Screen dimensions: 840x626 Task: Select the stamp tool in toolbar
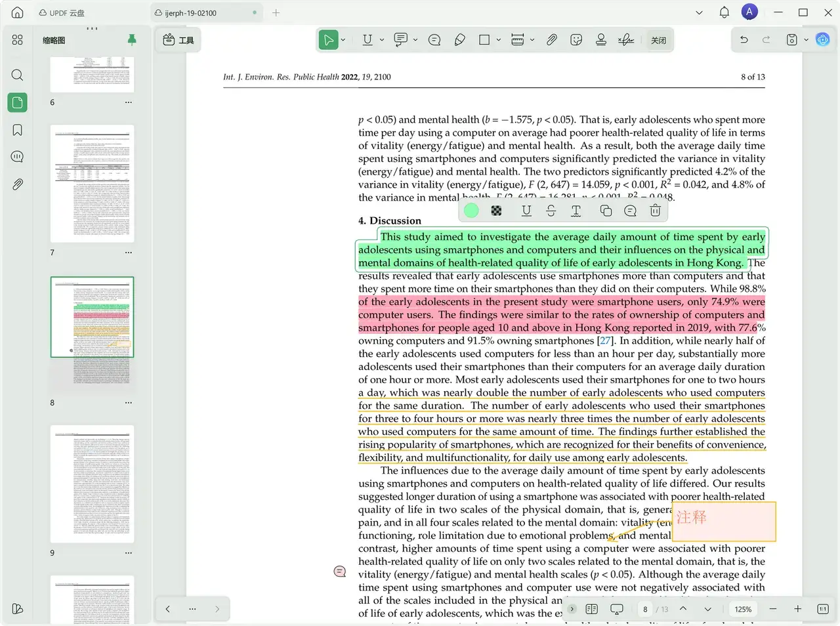click(x=600, y=40)
